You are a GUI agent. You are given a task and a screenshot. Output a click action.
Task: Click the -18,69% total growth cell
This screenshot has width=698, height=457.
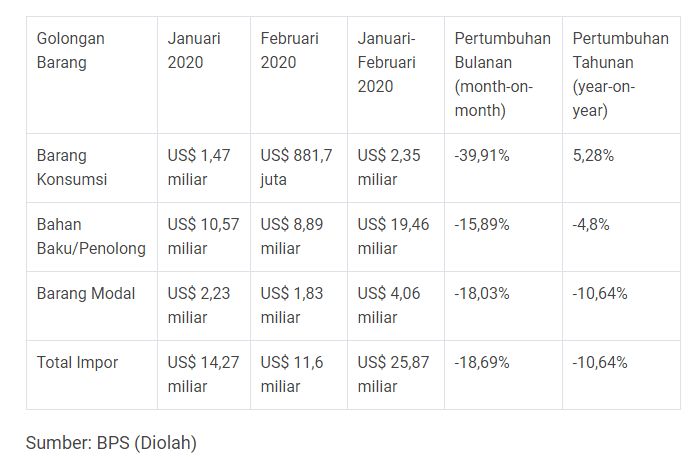point(503,375)
